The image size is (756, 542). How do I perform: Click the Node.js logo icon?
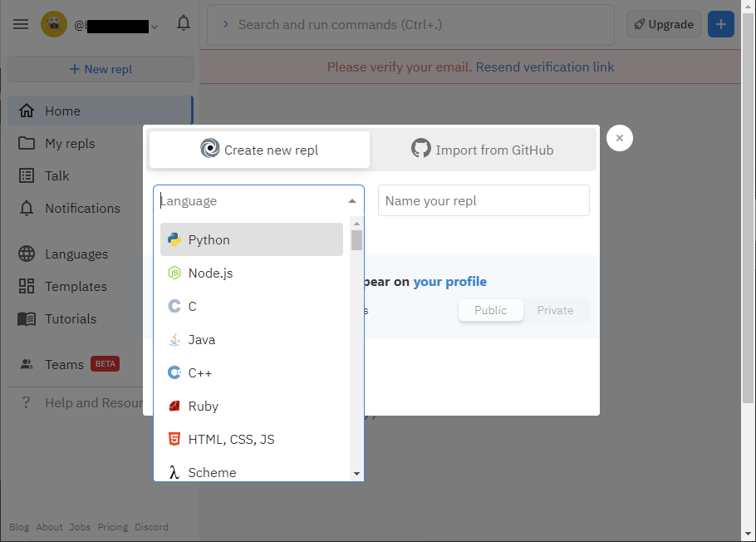174,273
